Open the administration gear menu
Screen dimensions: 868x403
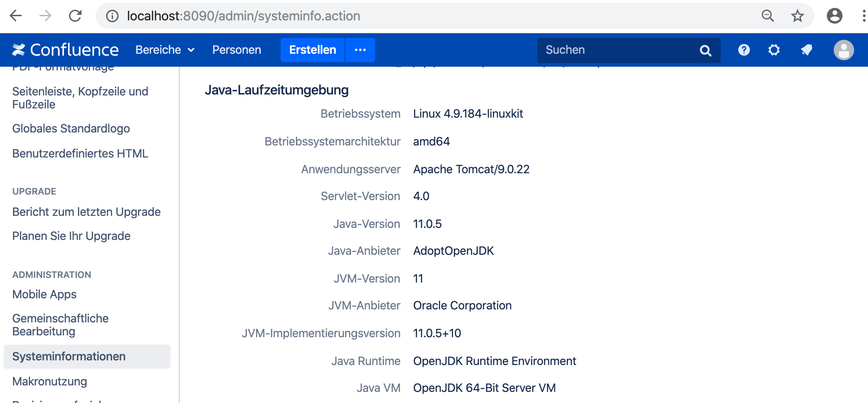774,50
